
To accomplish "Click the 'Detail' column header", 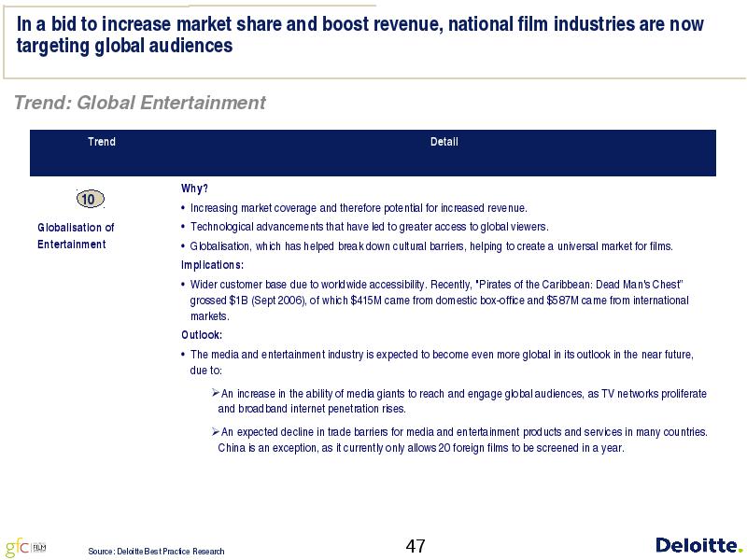I will (x=444, y=142).
